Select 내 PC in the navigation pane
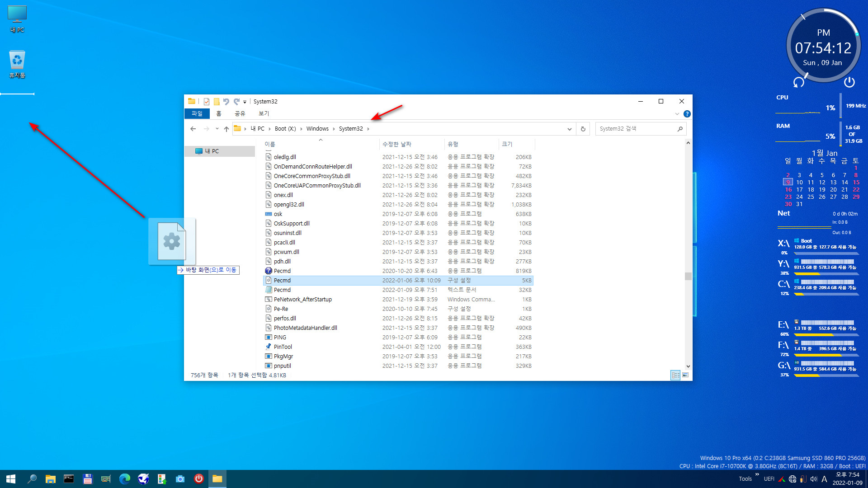This screenshot has height=488, width=868. point(220,151)
